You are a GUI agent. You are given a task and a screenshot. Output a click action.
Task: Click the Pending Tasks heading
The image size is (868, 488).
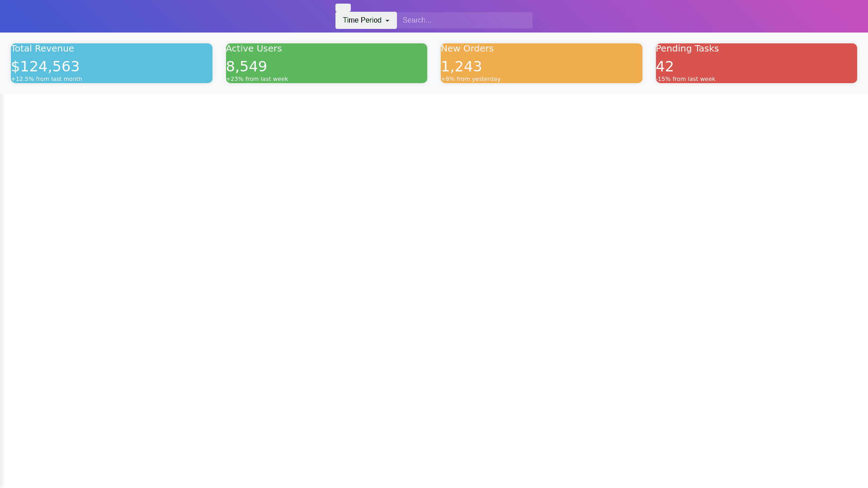pyautogui.click(x=687, y=48)
